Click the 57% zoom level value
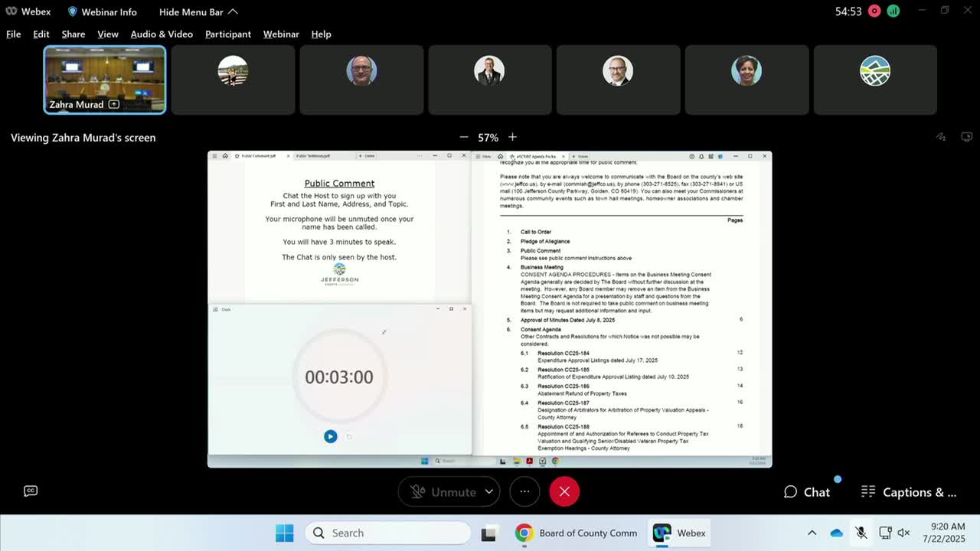Screen dimensions: 980x551 [x=488, y=138]
